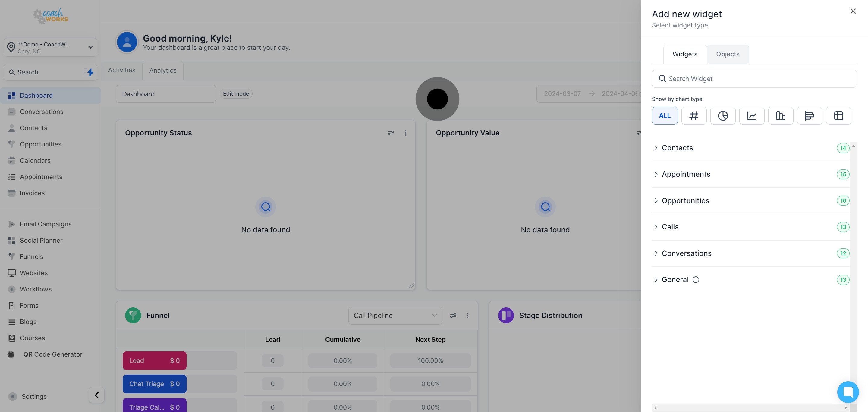868x412 pixels.
Task: Filter widgets by table chart type
Action: click(x=838, y=115)
